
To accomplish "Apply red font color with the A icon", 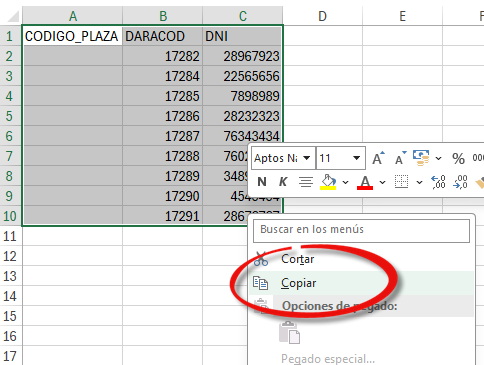I will (x=365, y=182).
